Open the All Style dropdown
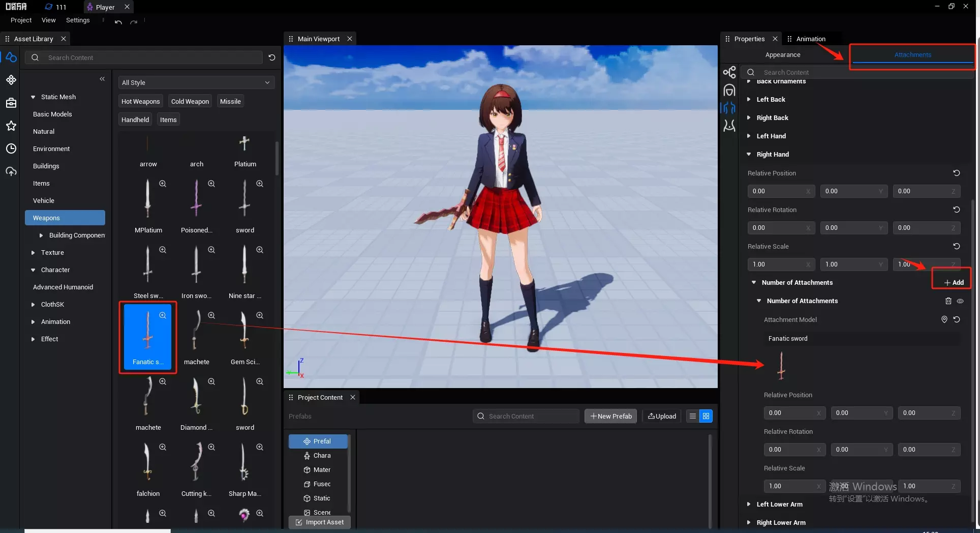 [x=196, y=82]
